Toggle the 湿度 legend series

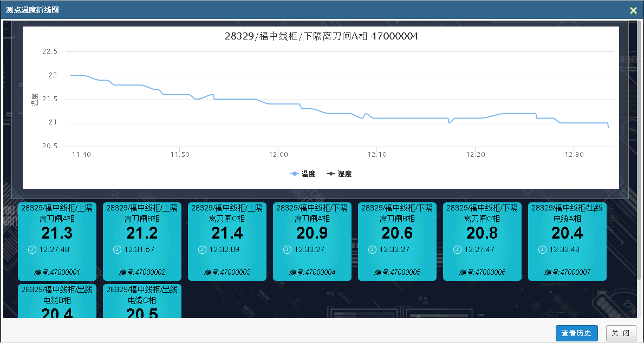[x=339, y=174]
